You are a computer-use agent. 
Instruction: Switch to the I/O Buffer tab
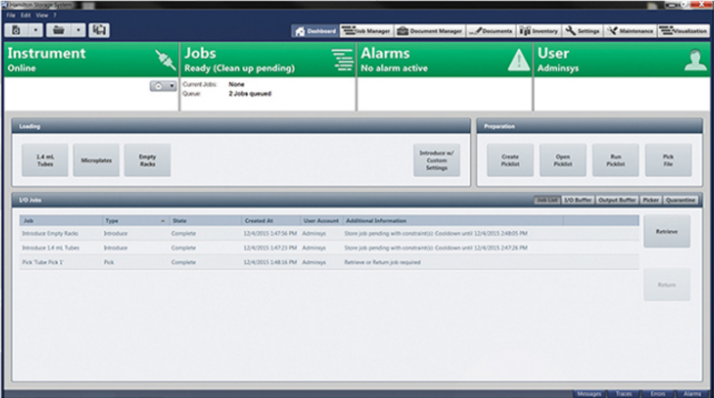point(577,200)
